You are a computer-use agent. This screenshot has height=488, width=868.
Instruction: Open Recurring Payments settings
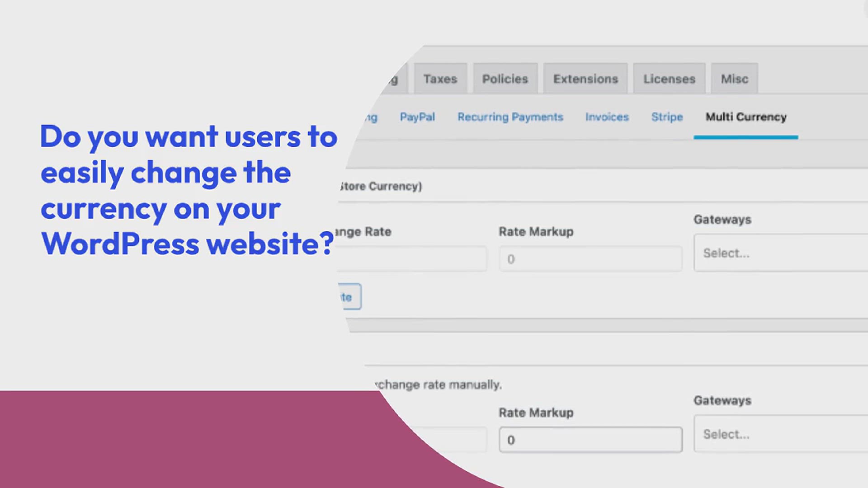[x=510, y=117]
